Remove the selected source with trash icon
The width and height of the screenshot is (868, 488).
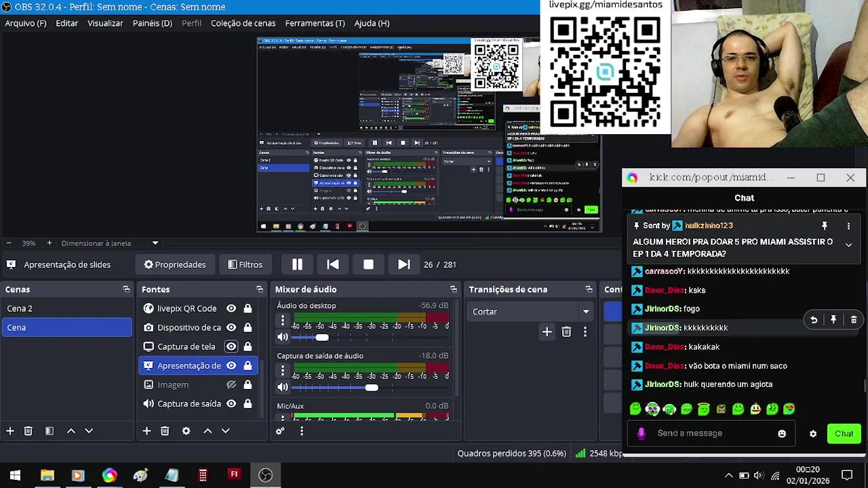point(165,431)
